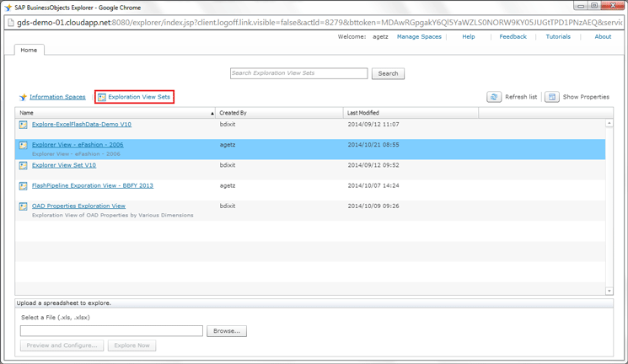Viewport: 628px width, 364px height.
Task: Switch to the Home tab
Action: (x=29, y=50)
